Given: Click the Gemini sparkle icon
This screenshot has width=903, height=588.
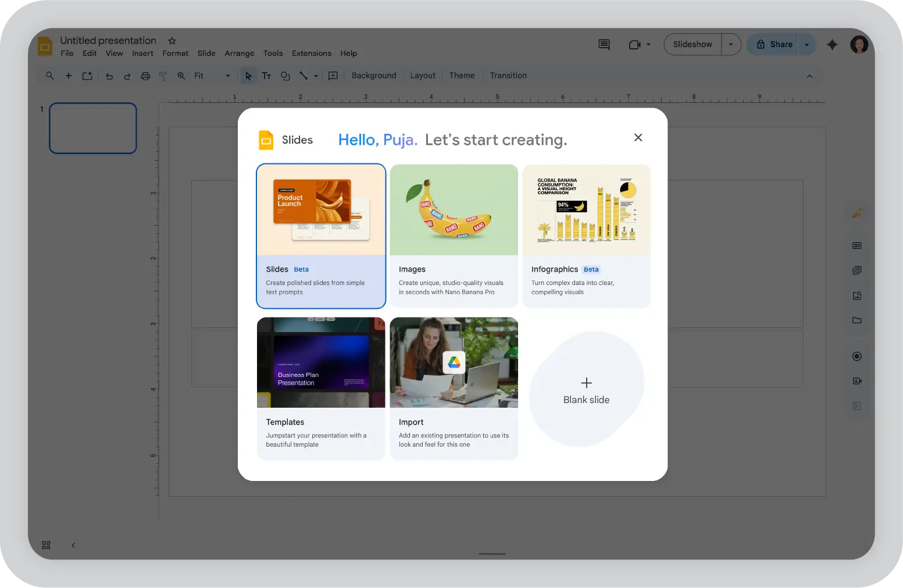Looking at the screenshot, I should (832, 45).
